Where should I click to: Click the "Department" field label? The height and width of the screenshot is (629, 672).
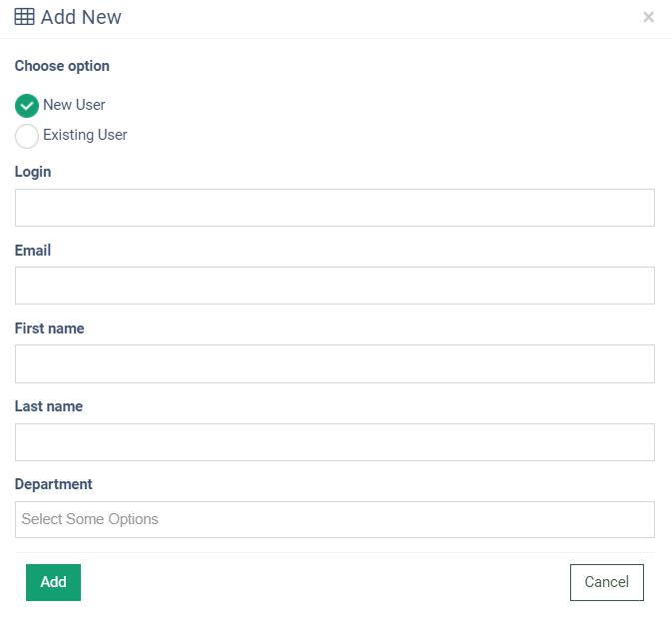[x=54, y=484]
